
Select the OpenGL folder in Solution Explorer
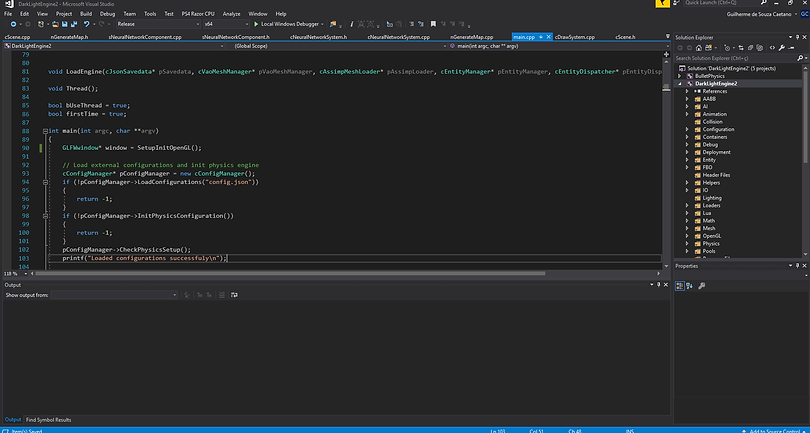[711, 236]
